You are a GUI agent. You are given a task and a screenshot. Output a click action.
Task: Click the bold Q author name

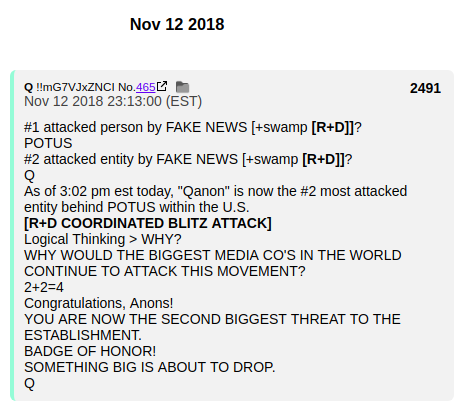point(28,88)
